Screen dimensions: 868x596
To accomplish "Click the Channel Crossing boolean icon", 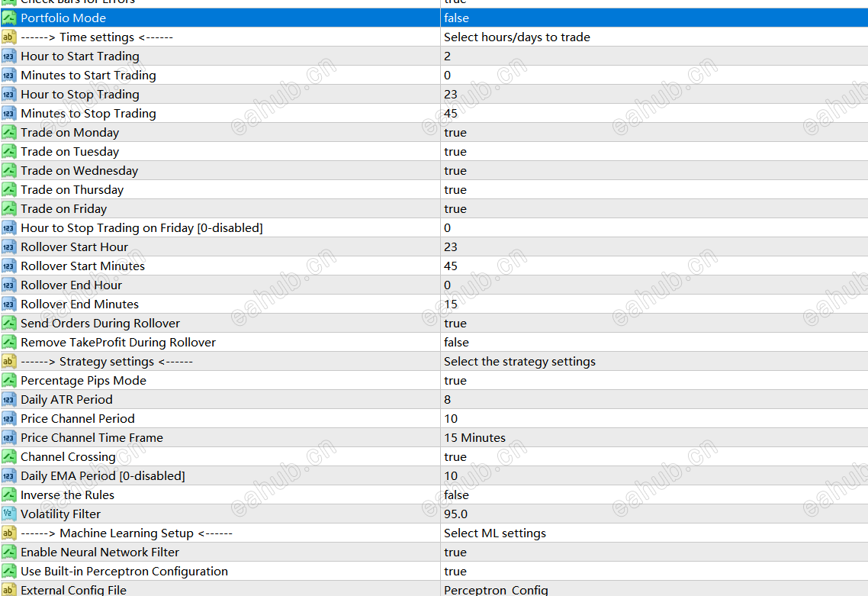I will pyautogui.click(x=9, y=457).
